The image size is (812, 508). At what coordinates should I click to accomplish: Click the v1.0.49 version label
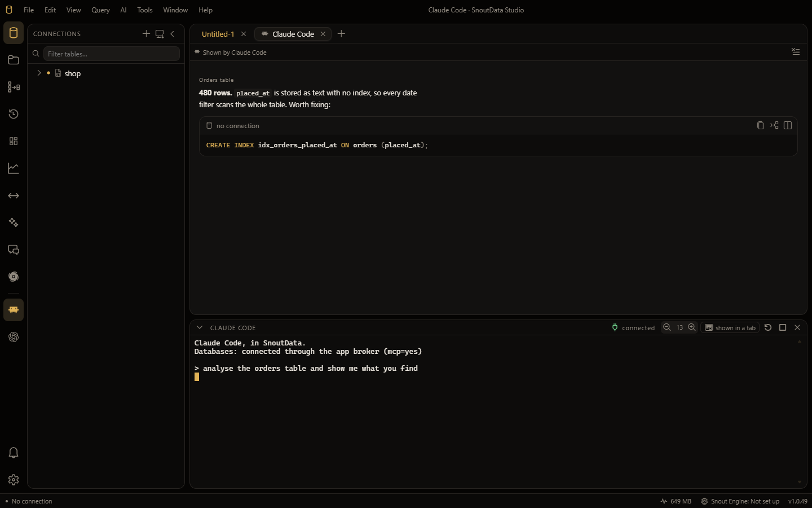798,501
